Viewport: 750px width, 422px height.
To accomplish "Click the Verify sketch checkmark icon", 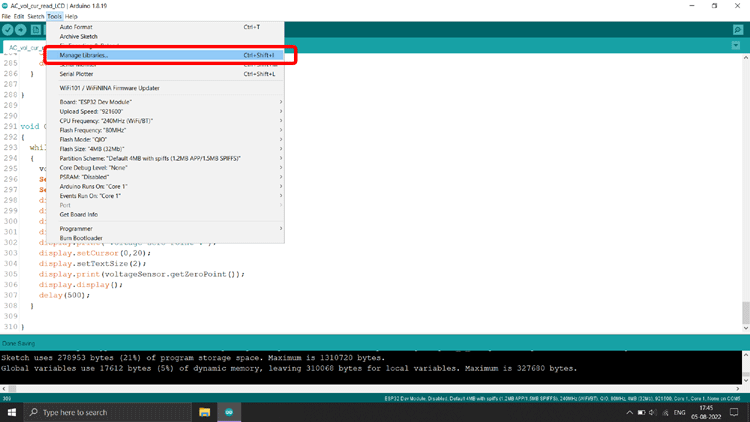I will (8, 30).
